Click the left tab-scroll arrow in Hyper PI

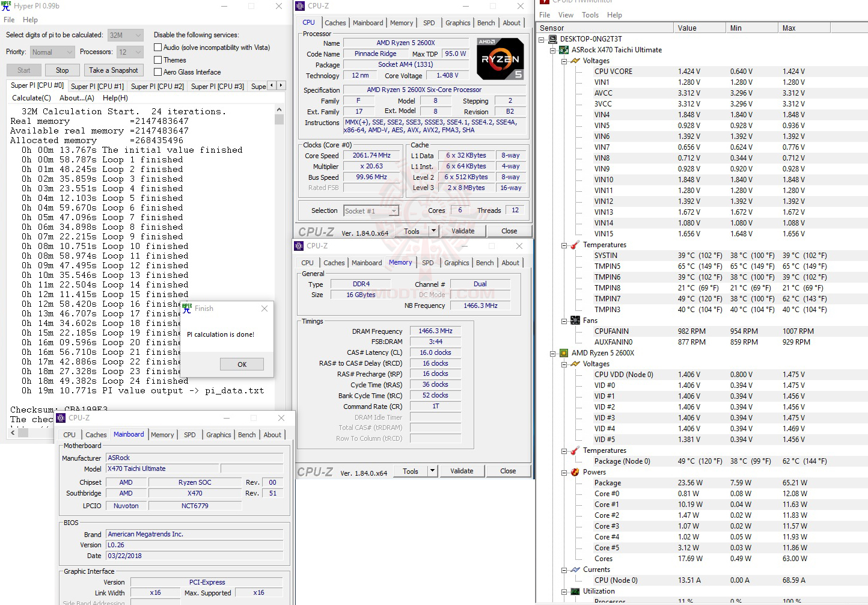point(272,85)
